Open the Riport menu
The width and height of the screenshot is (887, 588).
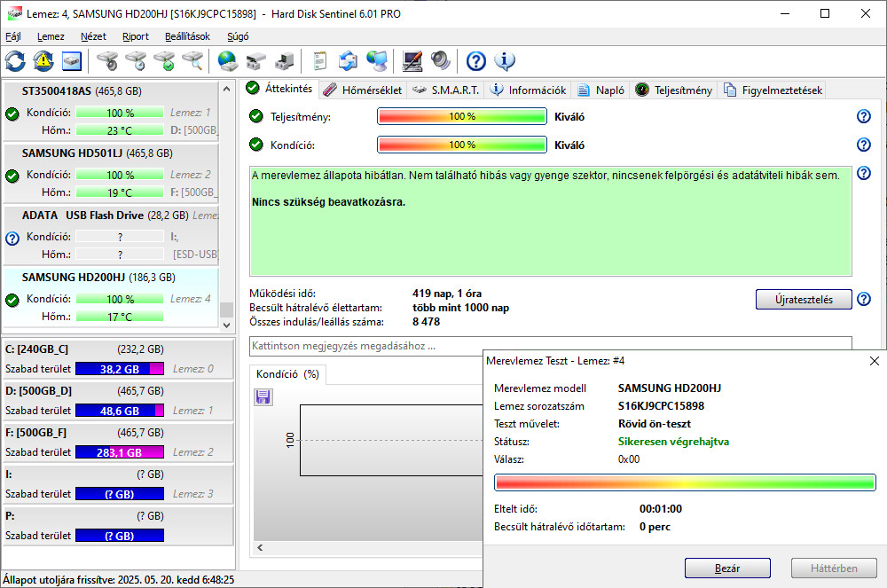click(136, 36)
